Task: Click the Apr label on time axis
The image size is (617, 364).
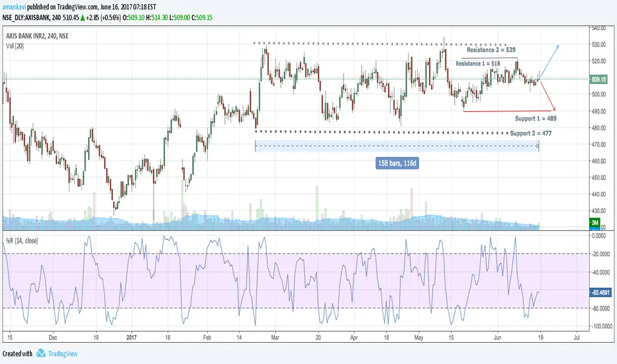Action: coord(354,338)
